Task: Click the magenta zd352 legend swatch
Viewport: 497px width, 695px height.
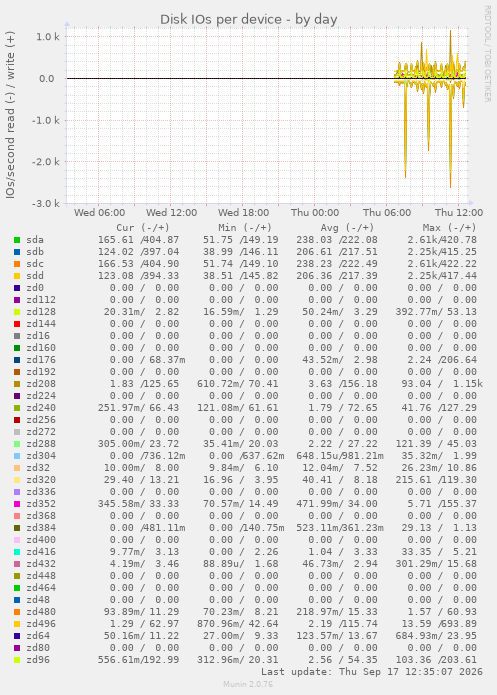Action: tap(17, 504)
